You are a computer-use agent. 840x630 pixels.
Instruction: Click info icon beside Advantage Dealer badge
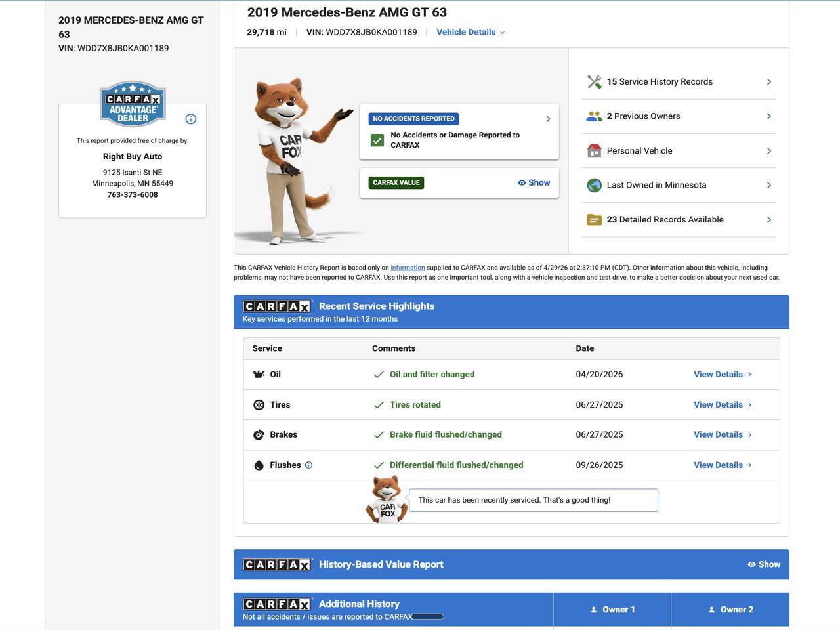(191, 119)
